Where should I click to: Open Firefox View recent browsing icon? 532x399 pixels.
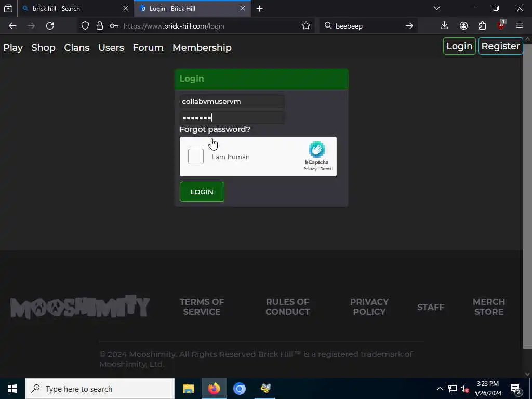coord(8,8)
